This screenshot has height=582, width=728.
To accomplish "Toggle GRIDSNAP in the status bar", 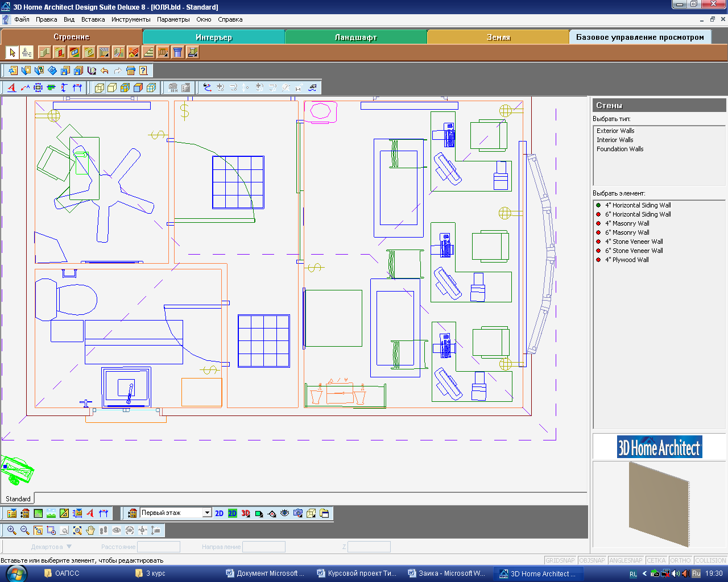I will (560, 560).
